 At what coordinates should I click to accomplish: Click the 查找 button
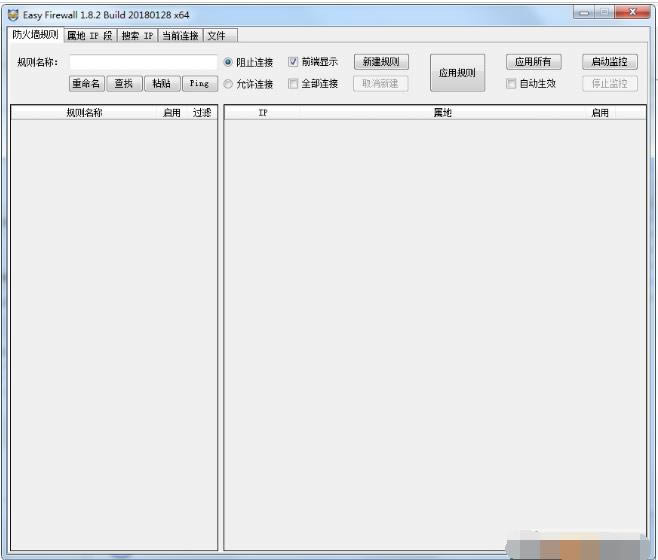coord(125,84)
